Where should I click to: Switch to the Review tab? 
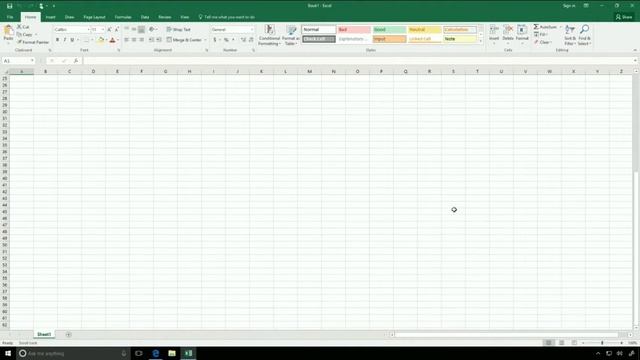[165, 17]
